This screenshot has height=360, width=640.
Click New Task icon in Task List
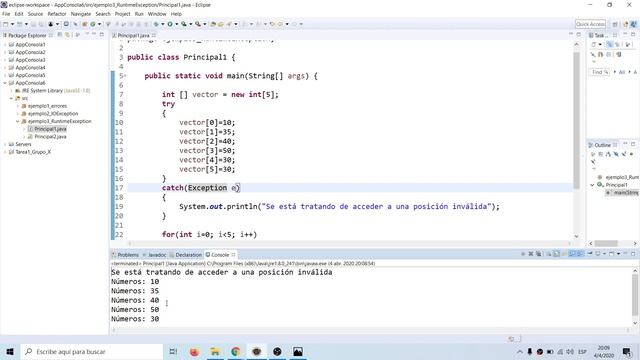[594, 44]
